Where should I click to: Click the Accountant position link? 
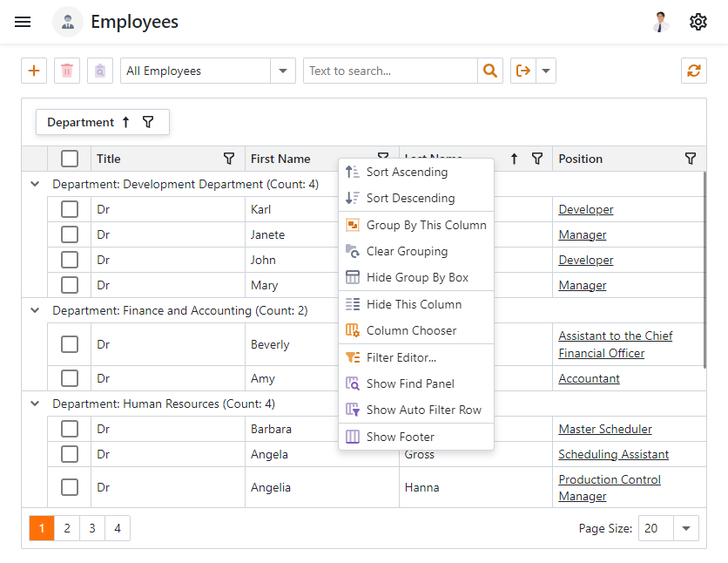(x=589, y=378)
